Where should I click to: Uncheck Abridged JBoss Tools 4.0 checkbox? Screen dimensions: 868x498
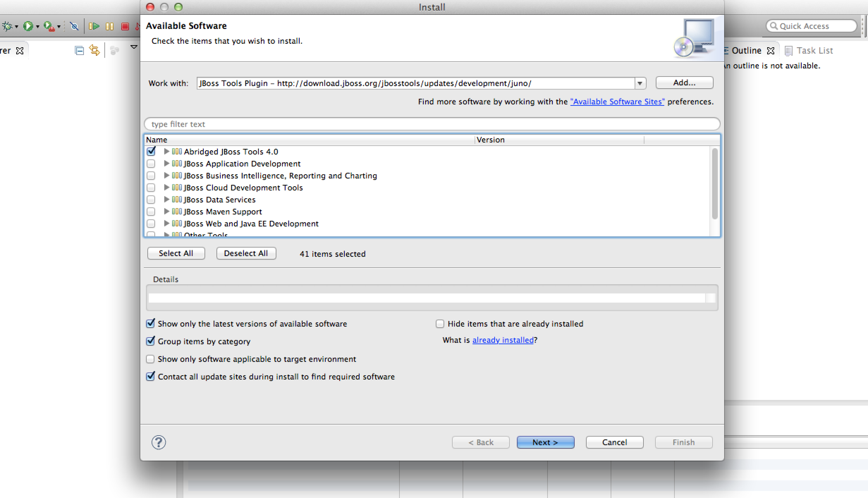click(151, 151)
